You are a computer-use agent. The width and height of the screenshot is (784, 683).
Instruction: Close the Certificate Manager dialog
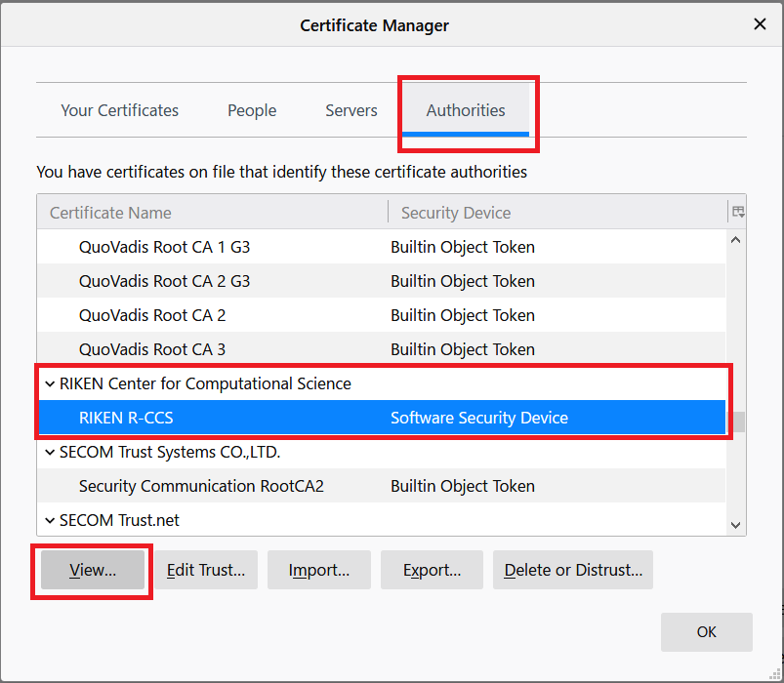[x=760, y=24]
